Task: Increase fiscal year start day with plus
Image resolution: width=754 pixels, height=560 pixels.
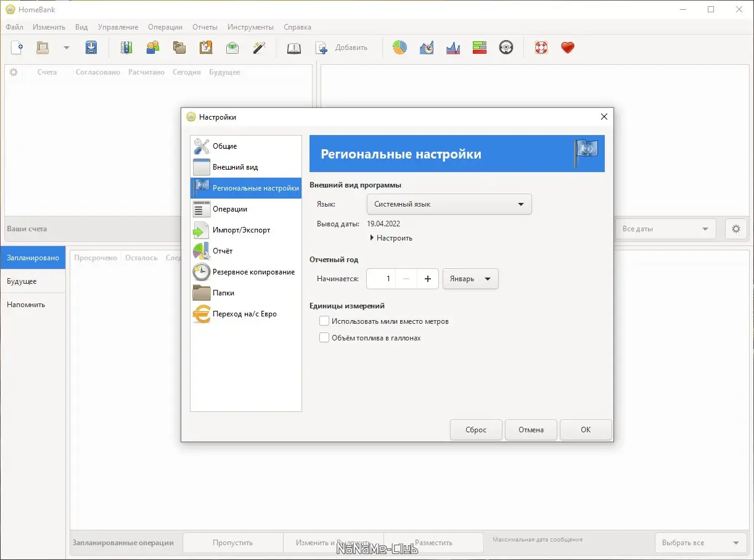Action: coord(427,279)
